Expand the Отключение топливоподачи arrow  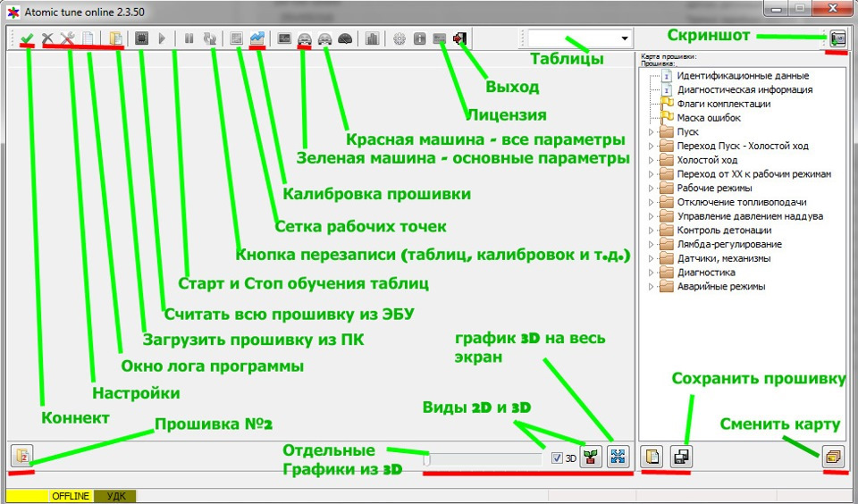pyautogui.click(x=651, y=203)
